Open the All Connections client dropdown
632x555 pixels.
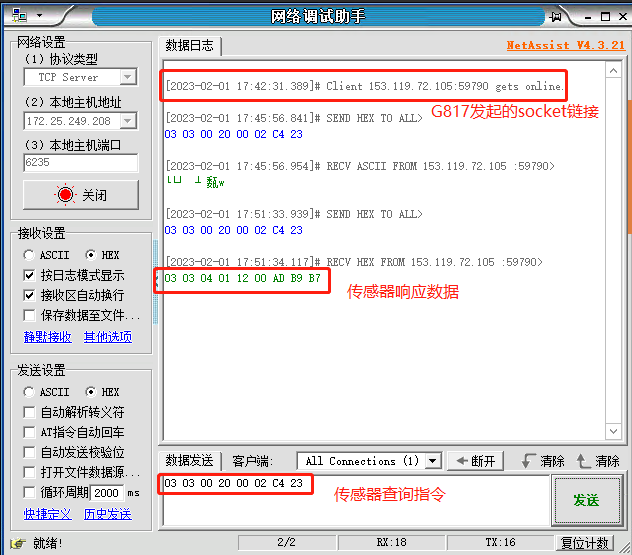(x=433, y=461)
